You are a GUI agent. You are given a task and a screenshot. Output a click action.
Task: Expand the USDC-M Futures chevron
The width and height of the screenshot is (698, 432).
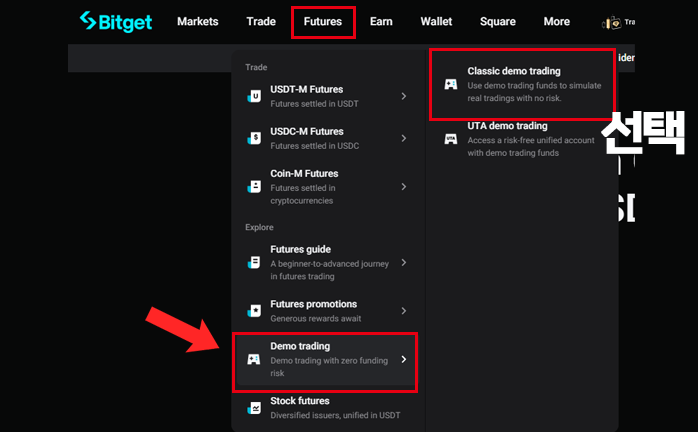tap(403, 138)
